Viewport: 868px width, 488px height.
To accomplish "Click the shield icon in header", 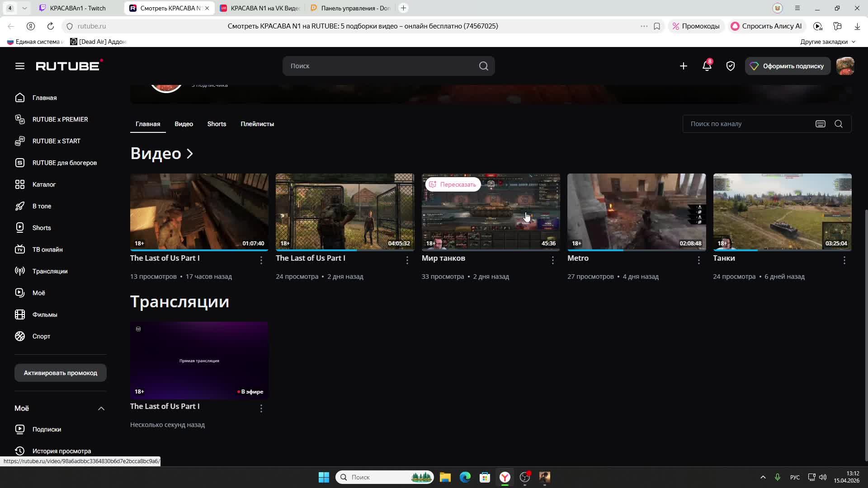I will point(730,66).
